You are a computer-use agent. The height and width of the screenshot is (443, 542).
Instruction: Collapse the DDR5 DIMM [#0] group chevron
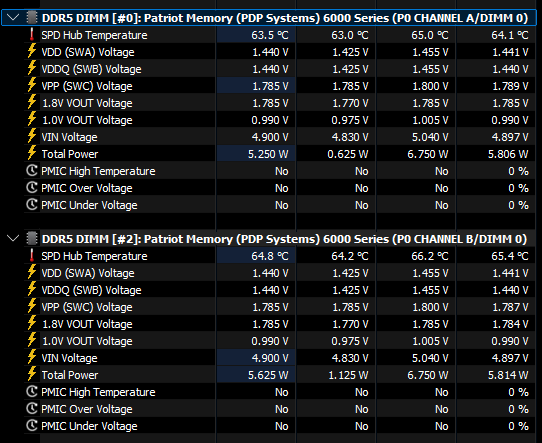[13, 17]
